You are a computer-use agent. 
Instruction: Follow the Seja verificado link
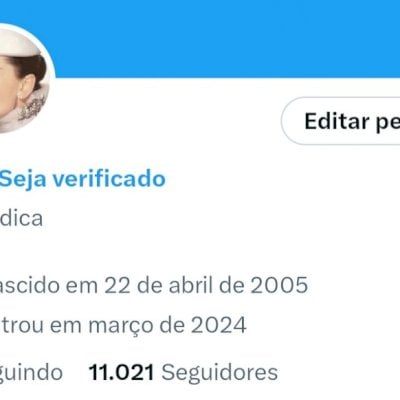(x=82, y=179)
